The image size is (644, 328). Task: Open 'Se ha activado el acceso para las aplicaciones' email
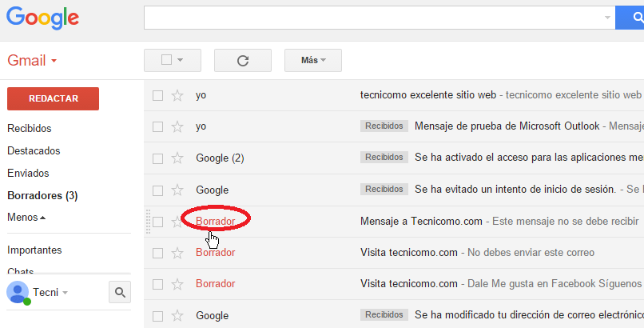529,158
